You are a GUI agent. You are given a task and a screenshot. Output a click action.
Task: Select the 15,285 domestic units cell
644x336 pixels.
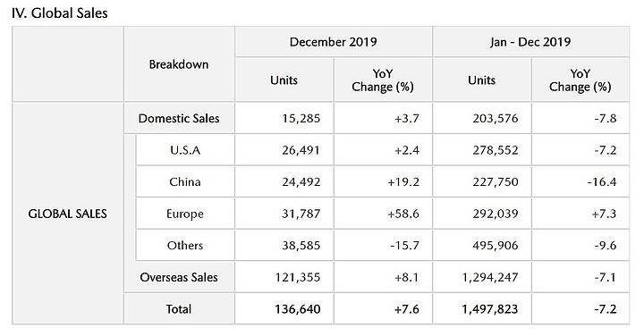(x=284, y=119)
